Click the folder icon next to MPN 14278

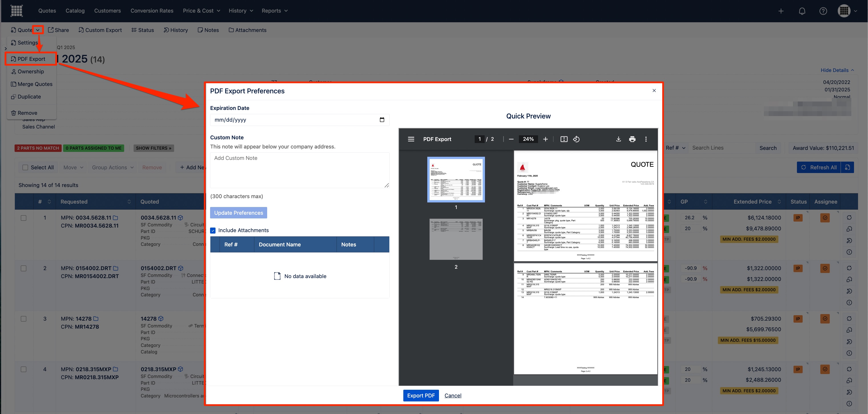point(96,319)
